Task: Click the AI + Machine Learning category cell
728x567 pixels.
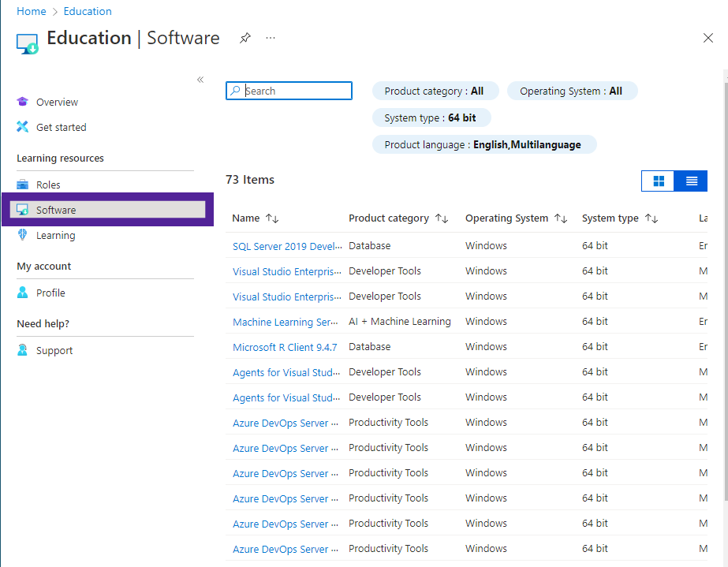Action: [400, 321]
